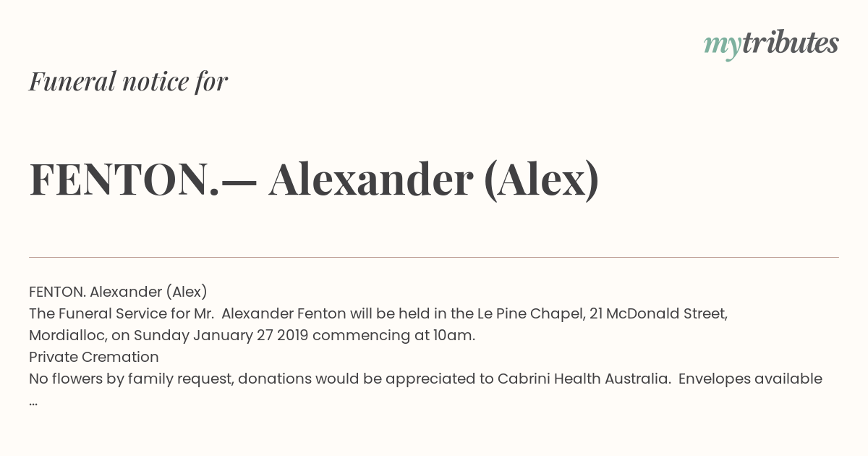Click the horizontal divider line below title
Image resolution: width=868 pixels, height=456 pixels.
(434, 257)
